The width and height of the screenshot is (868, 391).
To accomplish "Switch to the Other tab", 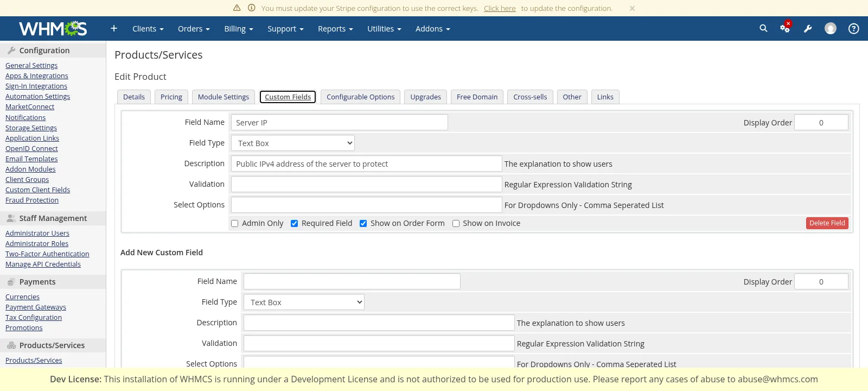I will coord(572,97).
